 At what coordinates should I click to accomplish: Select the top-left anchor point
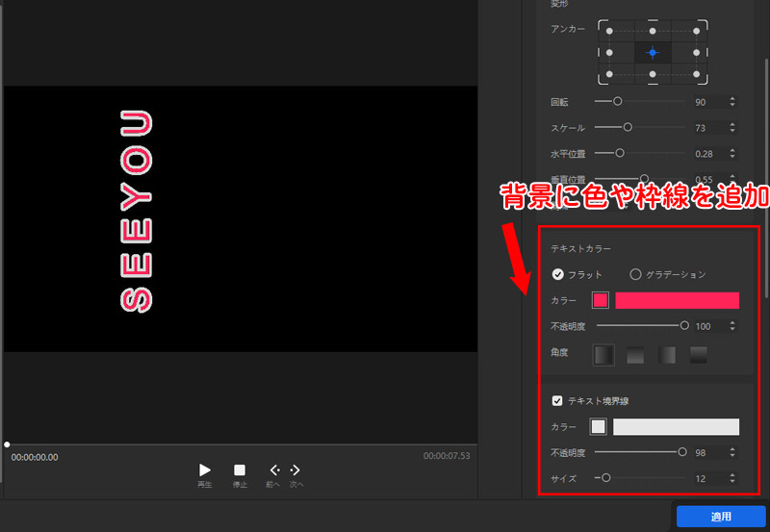[x=609, y=31]
